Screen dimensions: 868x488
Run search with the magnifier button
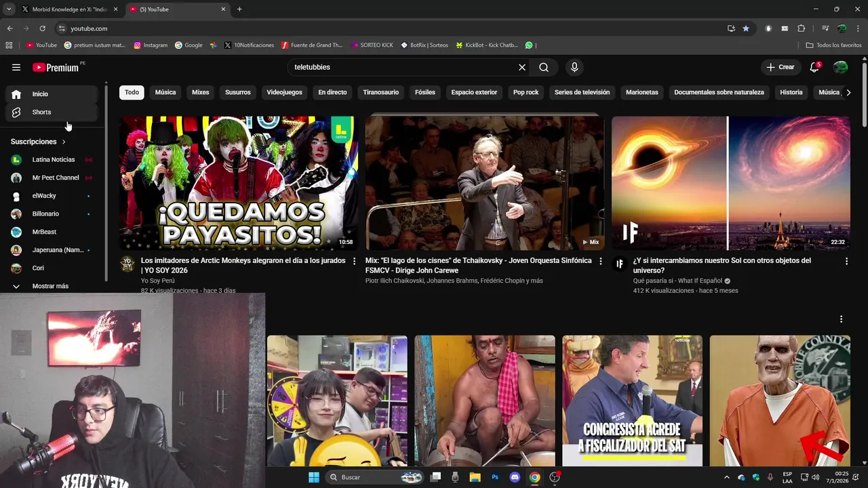(544, 67)
